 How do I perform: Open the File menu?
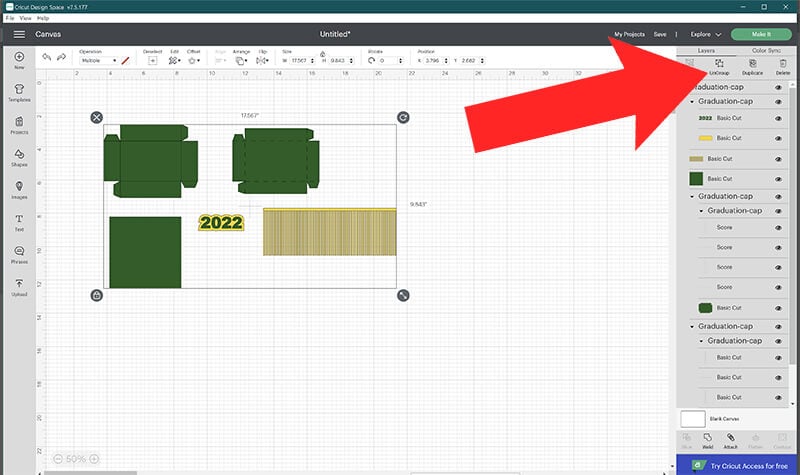pyautogui.click(x=10, y=18)
